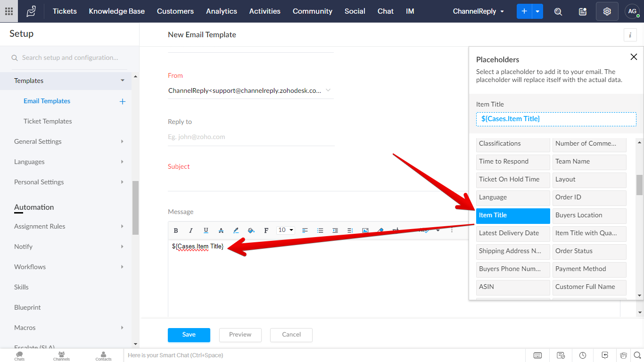Open the Customers tab

pyautogui.click(x=175, y=11)
